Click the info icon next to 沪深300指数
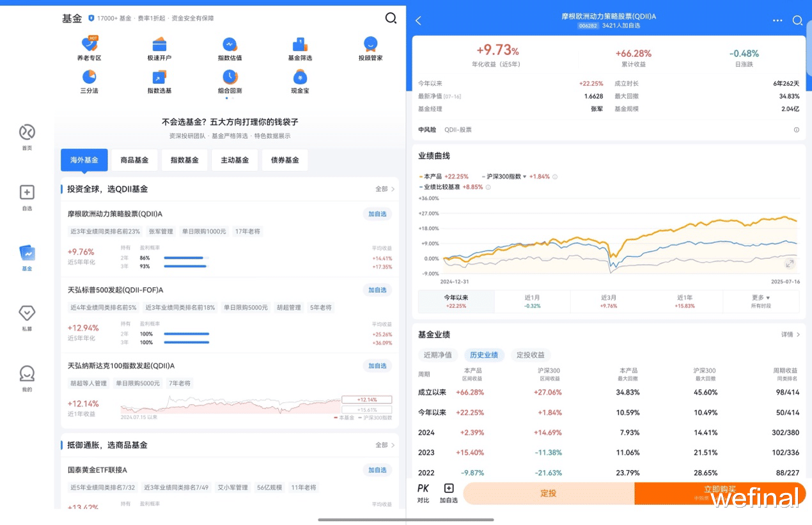The height and width of the screenshot is (525, 812). pos(555,176)
